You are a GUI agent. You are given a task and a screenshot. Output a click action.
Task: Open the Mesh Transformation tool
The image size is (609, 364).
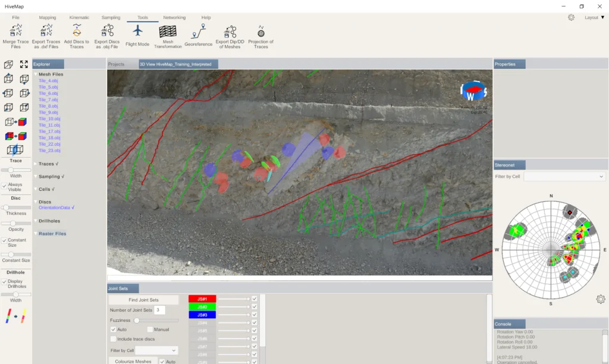[x=168, y=31]
